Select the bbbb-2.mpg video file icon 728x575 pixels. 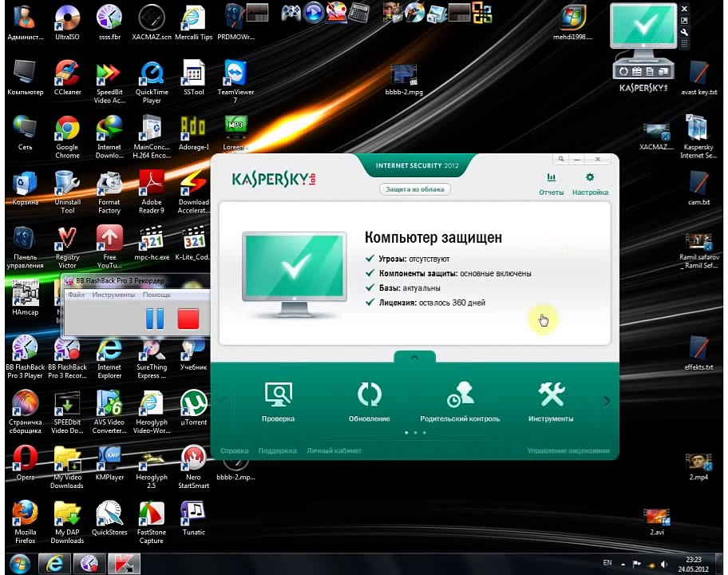(404, 78)
